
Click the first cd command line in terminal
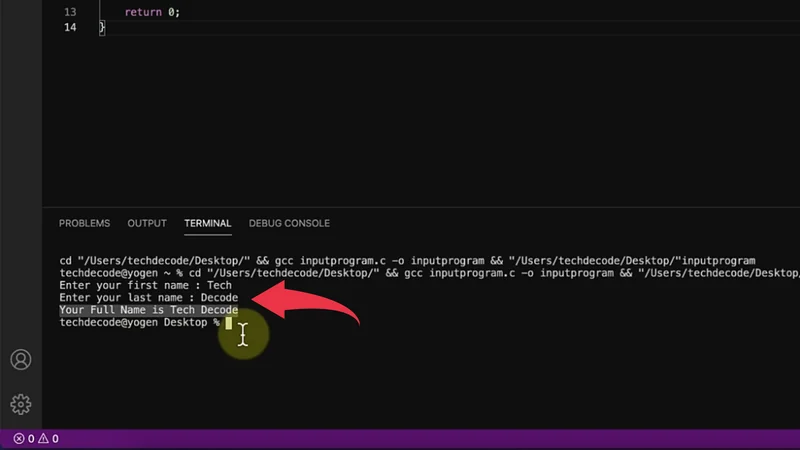pyautogui.click(x=400, y=260)
